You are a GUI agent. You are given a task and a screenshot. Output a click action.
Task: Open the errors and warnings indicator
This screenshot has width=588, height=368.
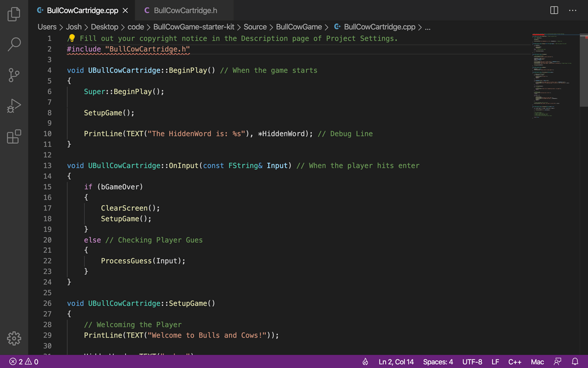point(24,362)
